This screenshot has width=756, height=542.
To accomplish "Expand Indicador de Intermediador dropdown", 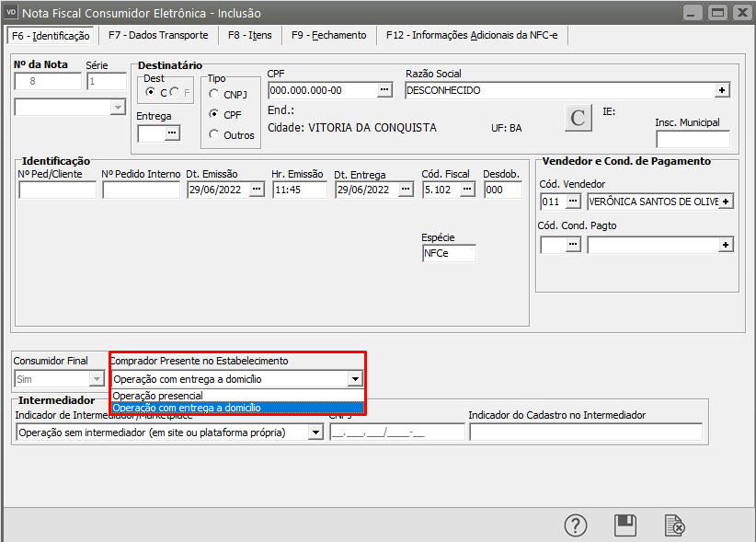I will click(x=316, y=432).
